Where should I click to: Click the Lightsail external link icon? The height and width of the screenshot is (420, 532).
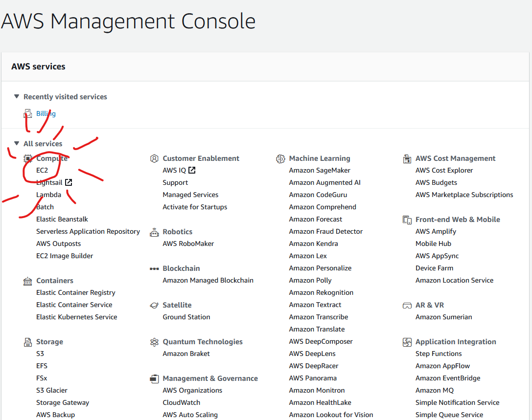point(69,182)
